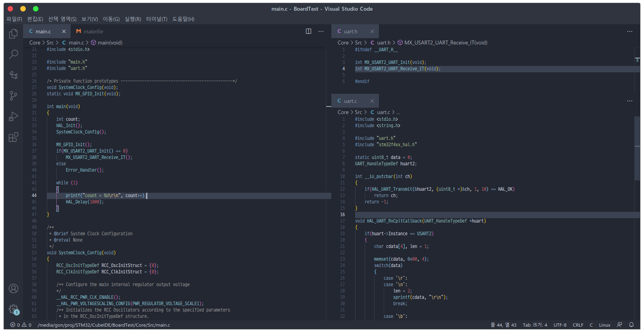Click MX_USART2_UART_Init declaration in uart.h
Screen dimensions: 644x333
tap(390, 62)
